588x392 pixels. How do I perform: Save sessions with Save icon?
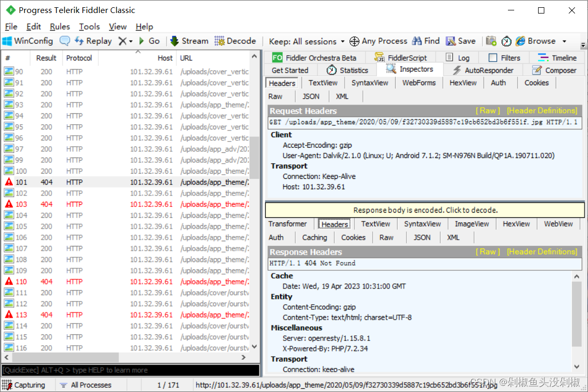click(x=461, y=41)
